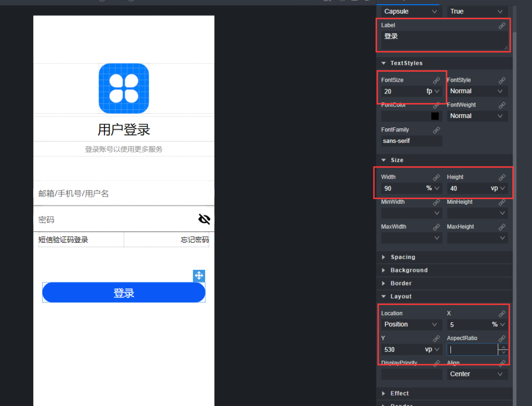The height and width of the screenshot is (406, 532).
Task: Click the FontFamily field showing sans-serif
Action: click(411, 141)
